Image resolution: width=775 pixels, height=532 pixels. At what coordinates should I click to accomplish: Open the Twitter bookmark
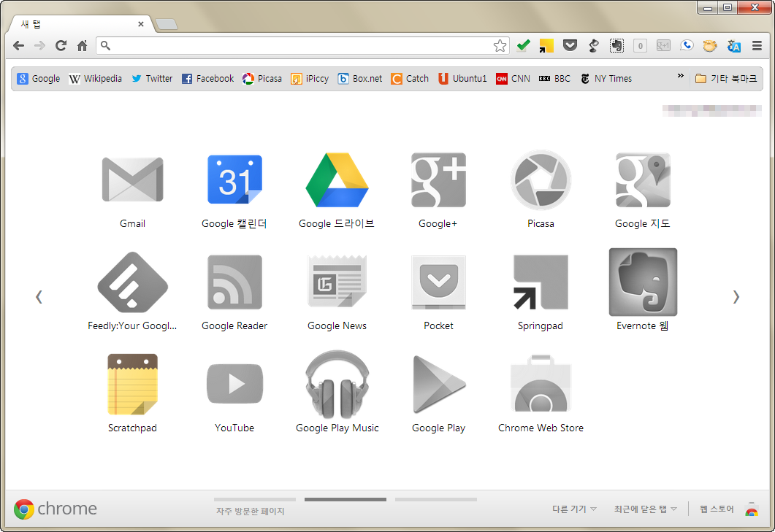click(152, 79)
